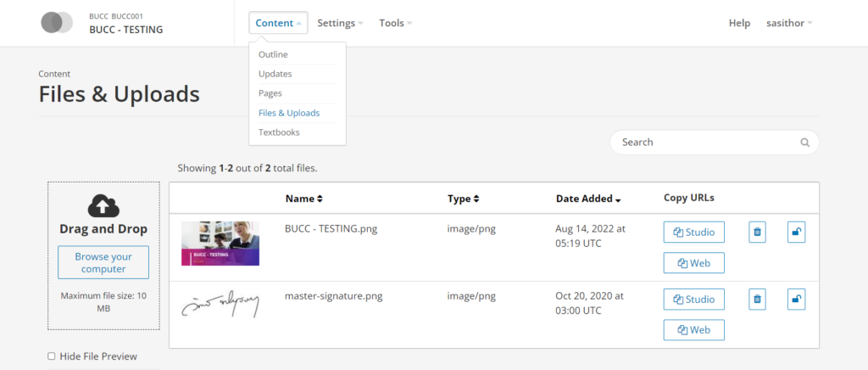
Task: Sort files by Name column
Action: (x=304, y=199)
